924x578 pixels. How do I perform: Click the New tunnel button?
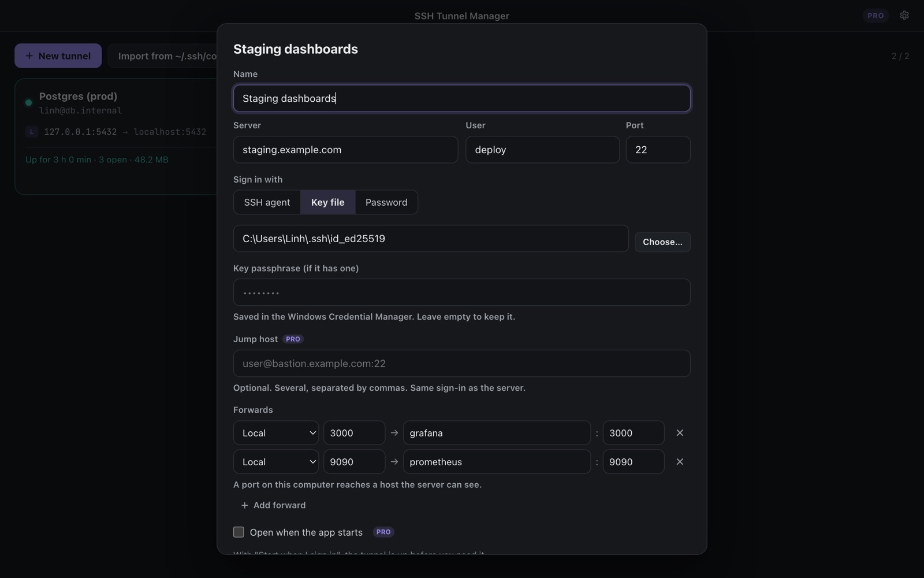[58, 56]
